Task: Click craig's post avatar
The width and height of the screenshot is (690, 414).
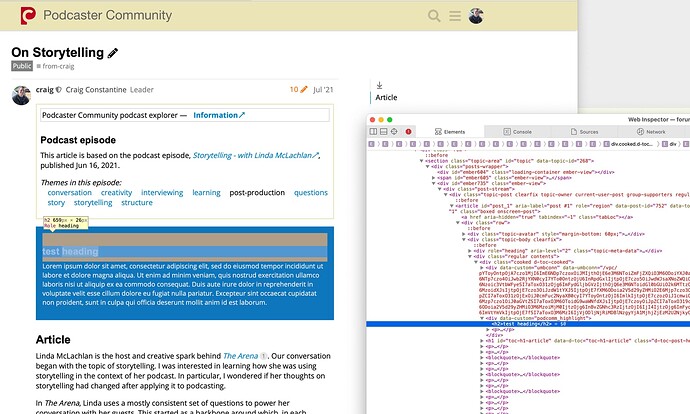Action: click(21, 95)
